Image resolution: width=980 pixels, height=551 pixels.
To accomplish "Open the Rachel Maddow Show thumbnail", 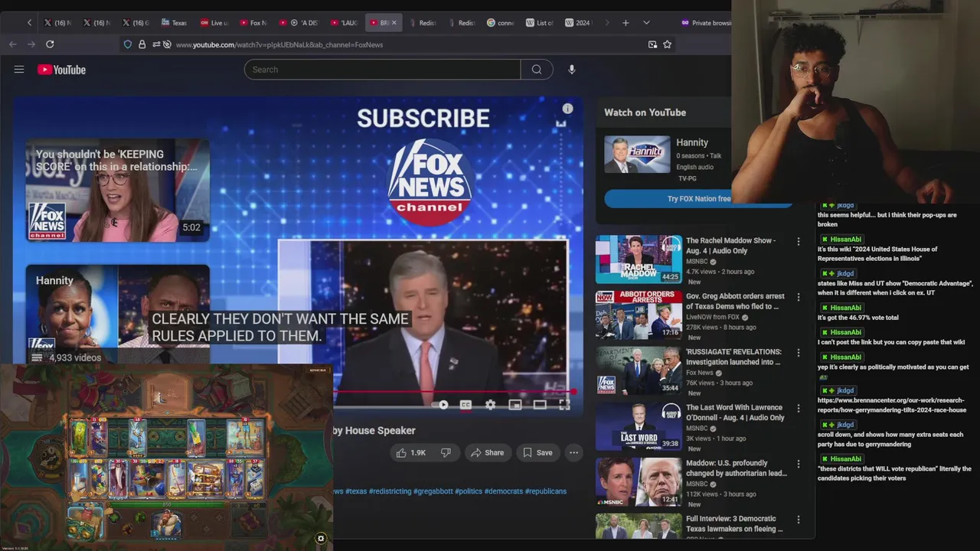I will coord(639,259).
